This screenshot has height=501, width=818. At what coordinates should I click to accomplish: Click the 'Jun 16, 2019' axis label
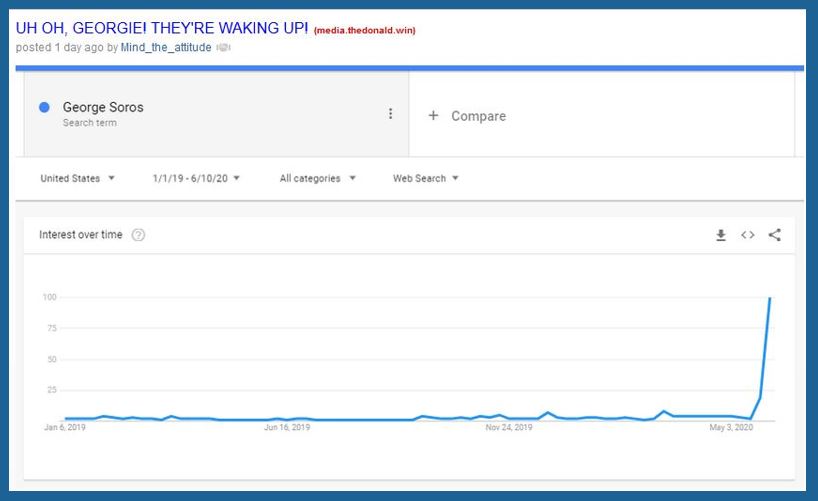coord(287,427)
